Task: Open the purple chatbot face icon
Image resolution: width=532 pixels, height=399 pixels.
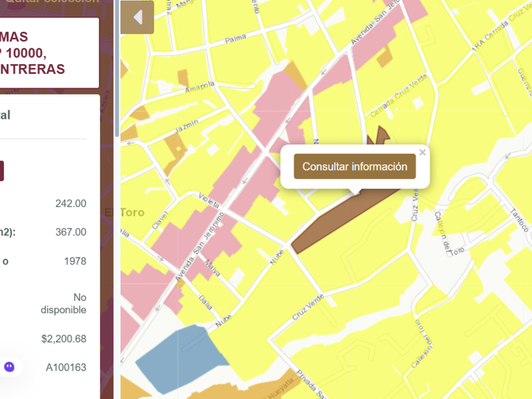Action: (9, 367)
